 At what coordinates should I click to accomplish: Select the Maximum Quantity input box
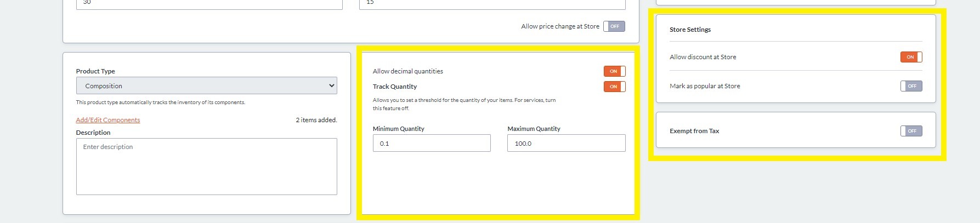566,144
